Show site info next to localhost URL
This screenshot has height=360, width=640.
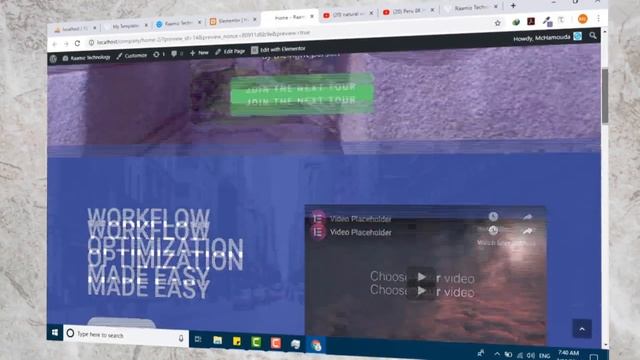tap(91, 42)
